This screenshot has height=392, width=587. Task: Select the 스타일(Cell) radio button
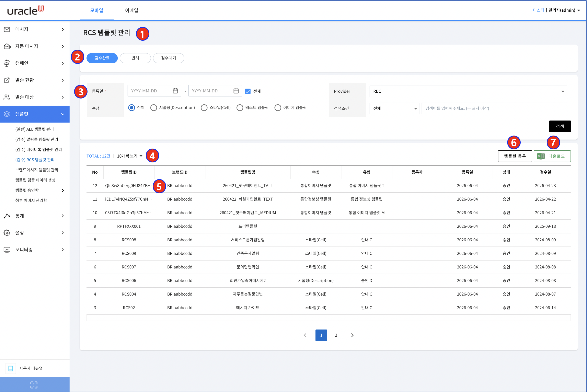tap(204, 108)
